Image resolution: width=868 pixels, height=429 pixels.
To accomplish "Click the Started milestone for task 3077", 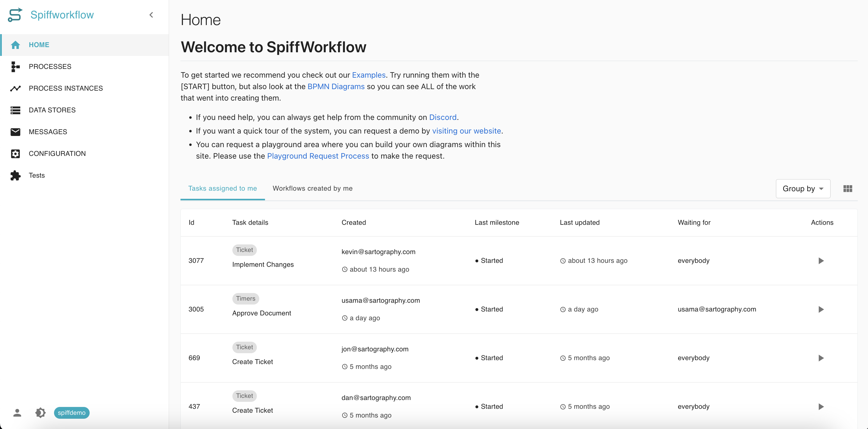I will click(x=489, y=261).
